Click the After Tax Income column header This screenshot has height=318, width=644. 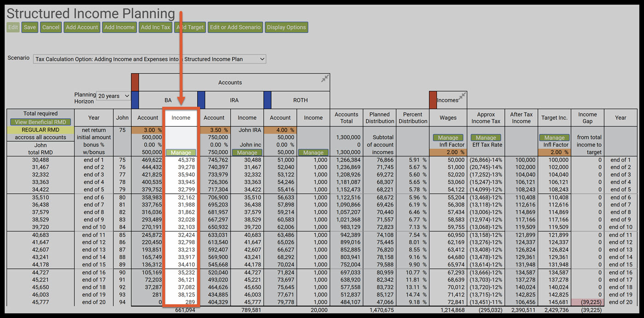click(x=521, y=118)
